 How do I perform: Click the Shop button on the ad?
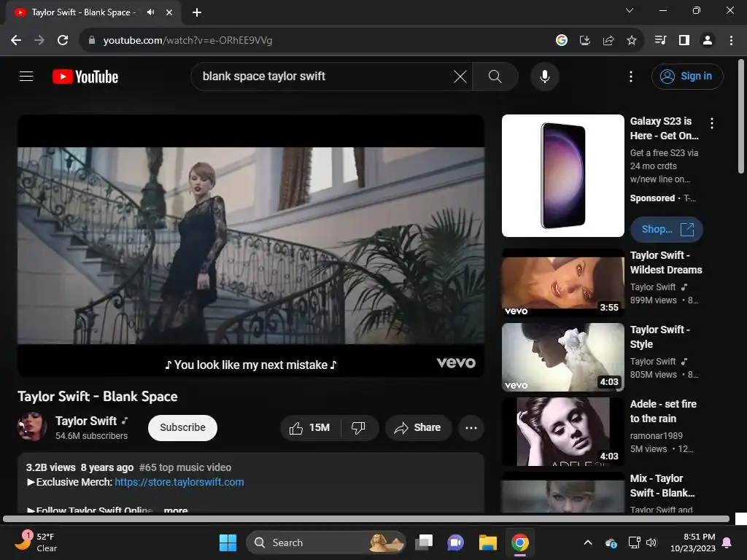click(x=666, y=230)
